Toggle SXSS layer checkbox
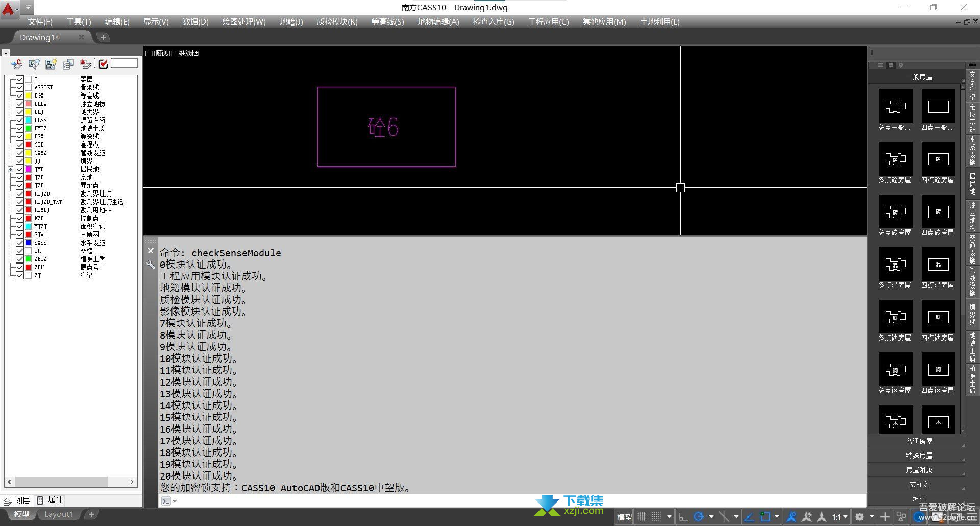 point(19,243)
